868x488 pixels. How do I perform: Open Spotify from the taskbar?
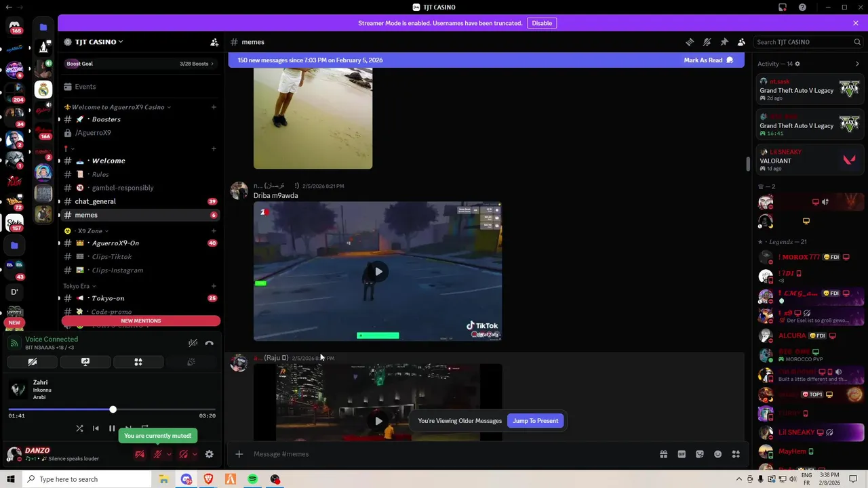253,479
